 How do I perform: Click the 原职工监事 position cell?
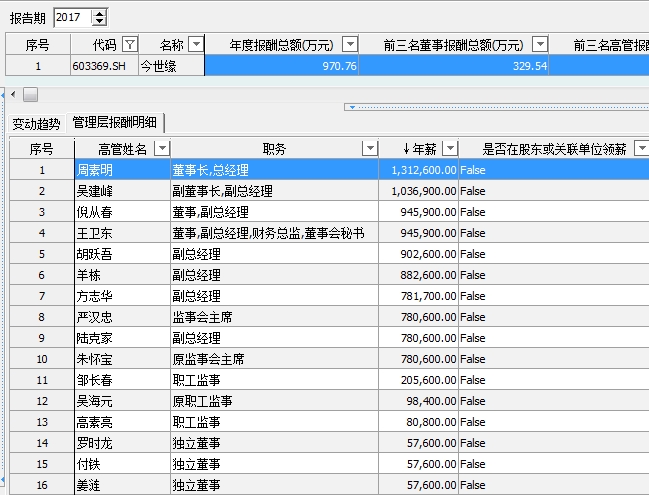[x=275, y=401]
